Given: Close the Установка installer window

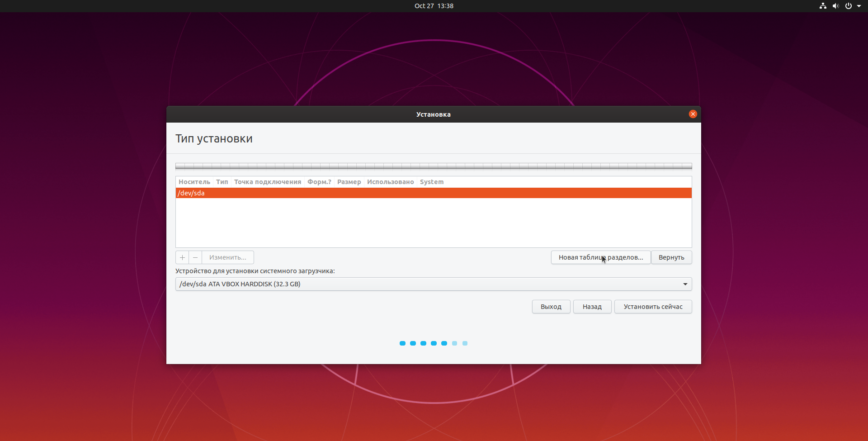Looking at the screenshot, I should [x=693, y=114].
